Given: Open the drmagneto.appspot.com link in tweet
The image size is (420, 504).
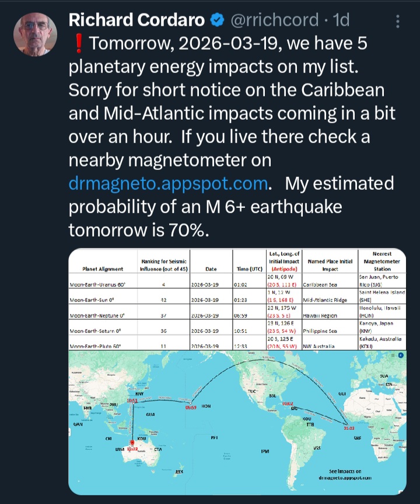Looking at the screenshot, I should click(168, 183).
